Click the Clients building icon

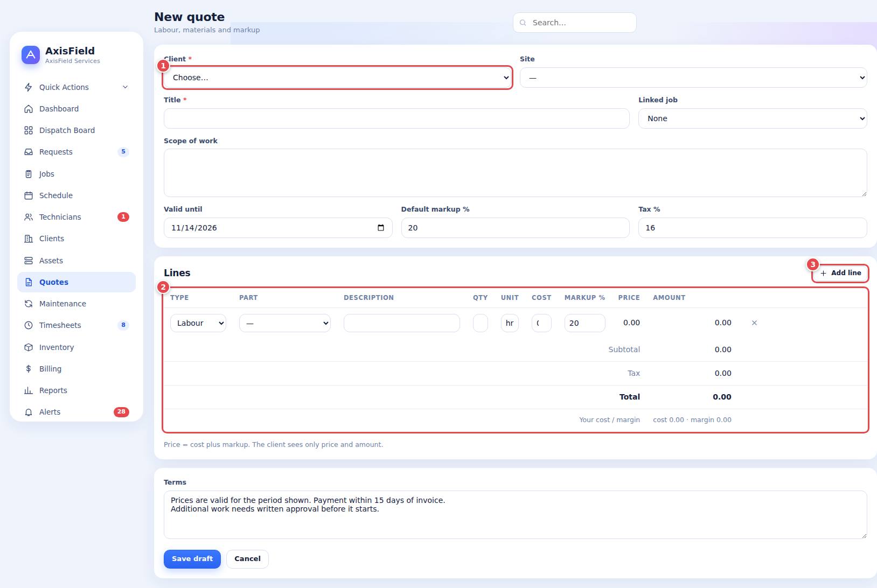click(29, 239)
